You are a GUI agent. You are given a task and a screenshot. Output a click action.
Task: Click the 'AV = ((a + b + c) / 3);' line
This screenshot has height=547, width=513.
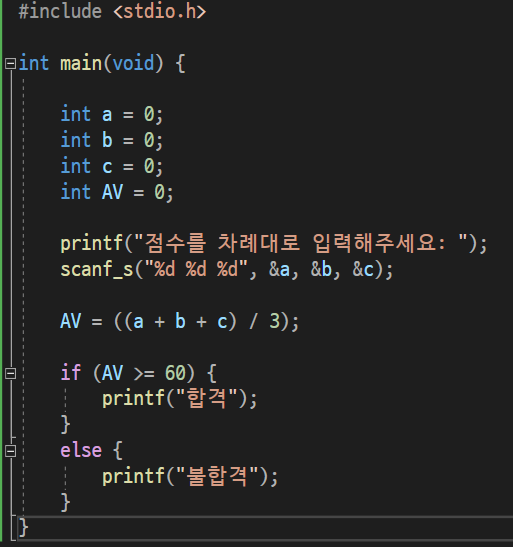[x=180, y=321]
